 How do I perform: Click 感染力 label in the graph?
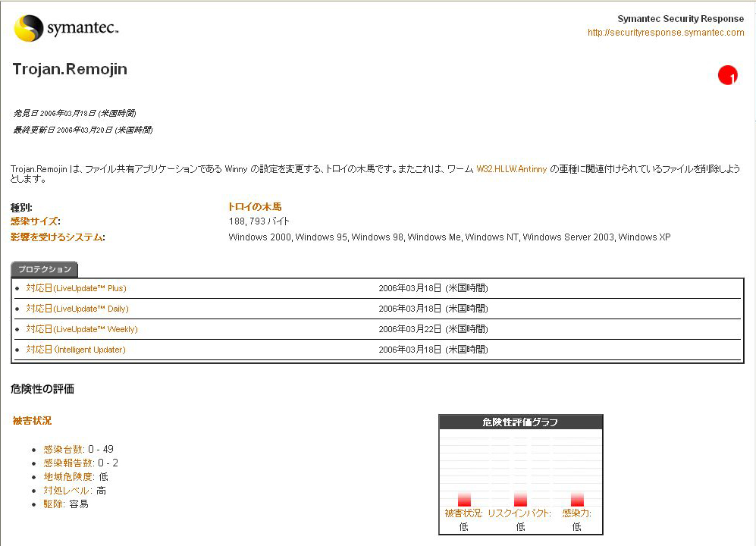tap(576, 513)
